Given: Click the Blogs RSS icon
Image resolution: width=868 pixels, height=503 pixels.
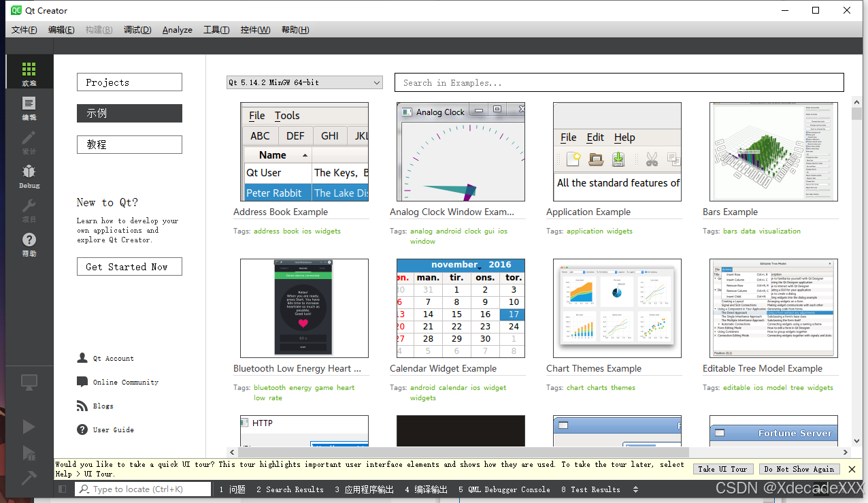Looking at the screenshot, I should pos(84,406).
